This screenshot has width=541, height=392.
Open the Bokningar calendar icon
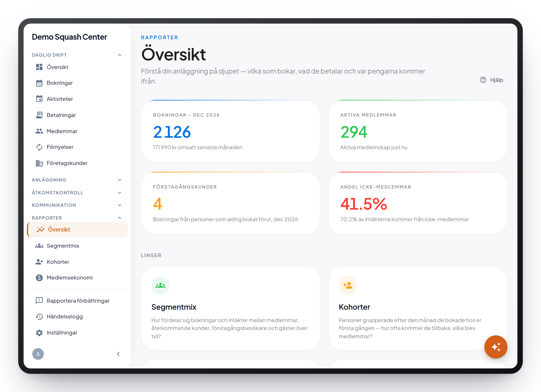tap(39, 83)
